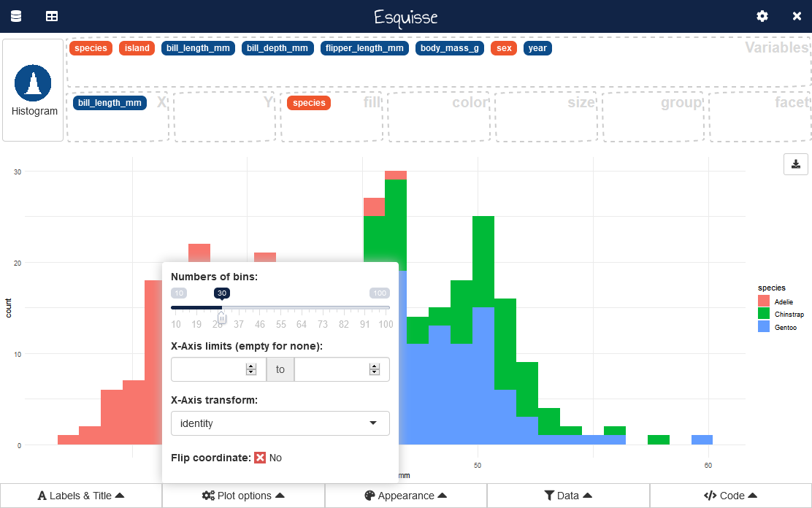Show the Code panel
Image resolution: width=812 pixels, height=508 pixels.
(730, 496)
